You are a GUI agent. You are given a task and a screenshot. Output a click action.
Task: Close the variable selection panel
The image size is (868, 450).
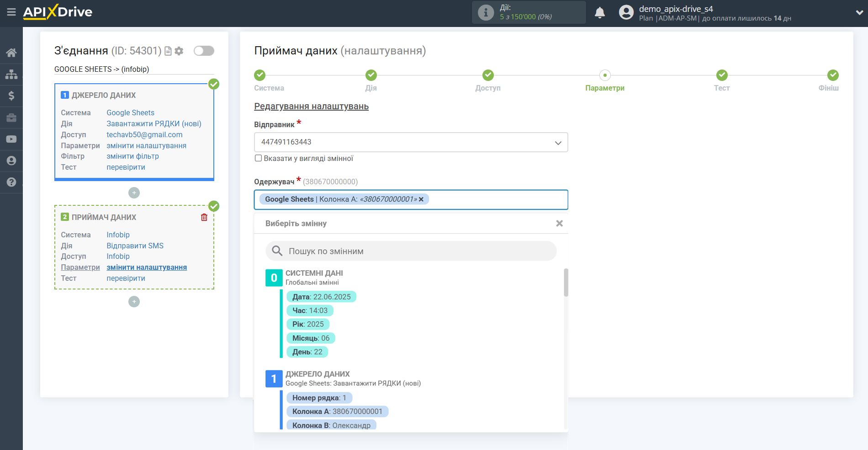[x=559, y=224]
